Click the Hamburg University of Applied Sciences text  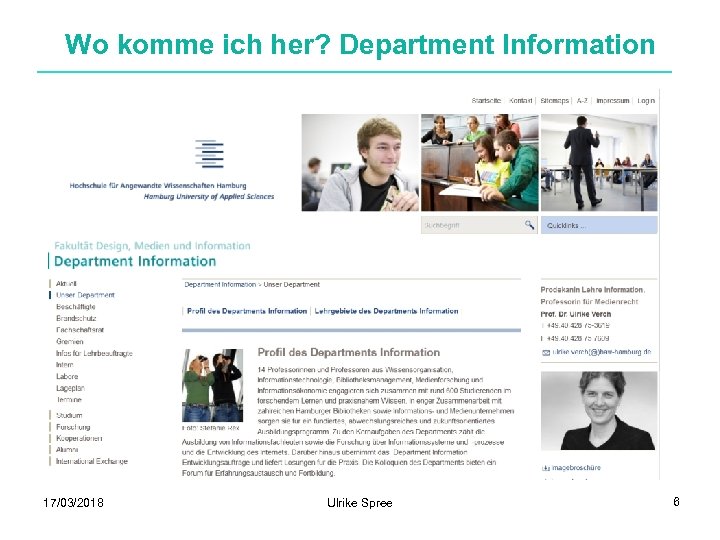click(209, 197)
